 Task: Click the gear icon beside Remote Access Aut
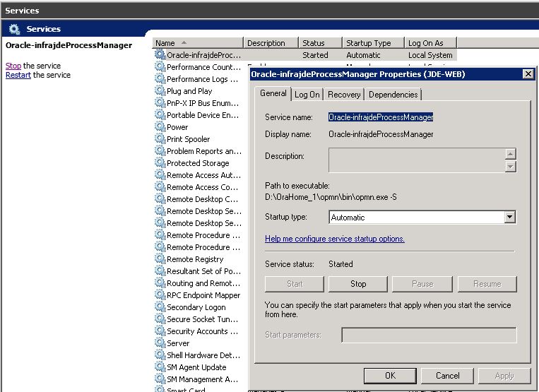pyautogui.click(x=160, y=174)
